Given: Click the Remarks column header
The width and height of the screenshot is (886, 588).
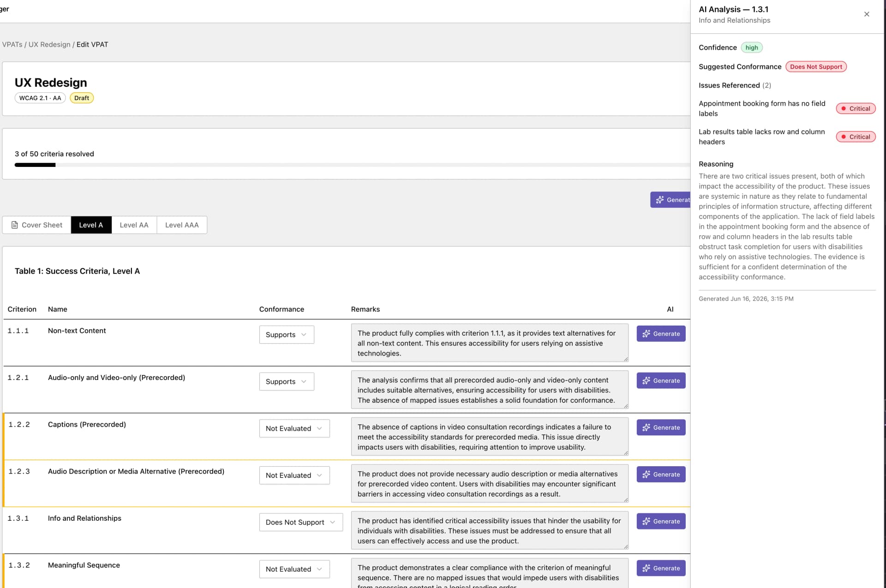Looking at the screenshot, I should coord(365,309).
